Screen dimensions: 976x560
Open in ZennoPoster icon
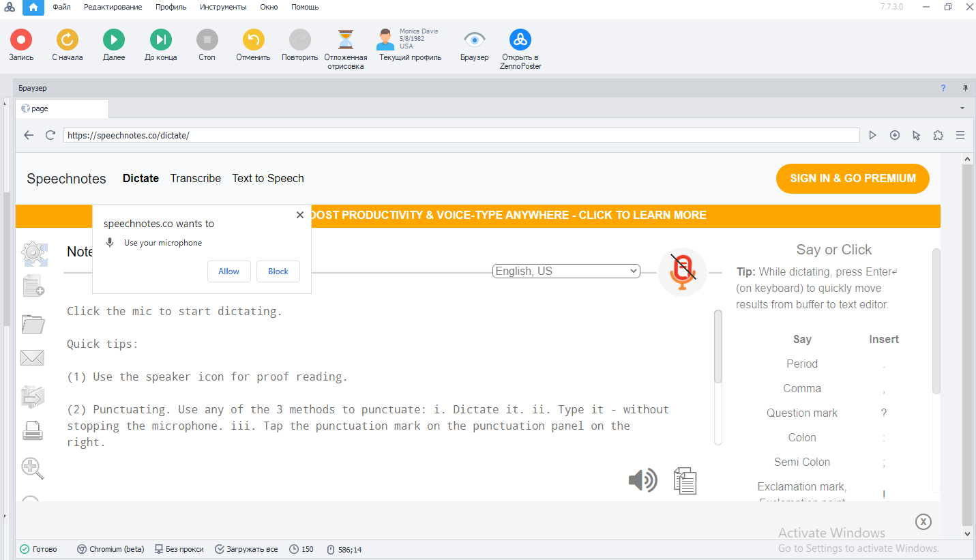coord(520,40)
